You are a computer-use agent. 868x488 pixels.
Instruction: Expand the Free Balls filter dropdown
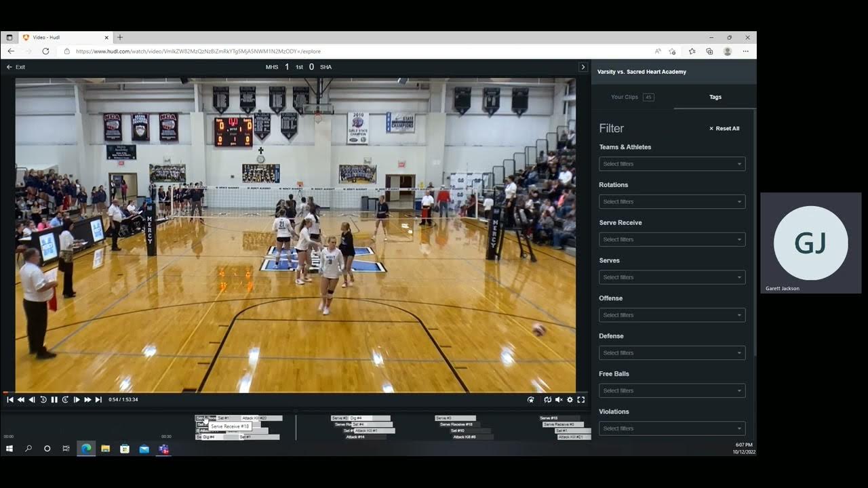pyautogui.click(x=672, y=390)
